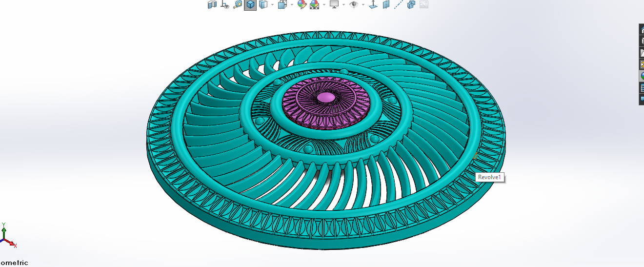The height and width of the screenshot is (267, 644).
Task: Click the stacked cubes assembly icon
Action: click(411, 4)
